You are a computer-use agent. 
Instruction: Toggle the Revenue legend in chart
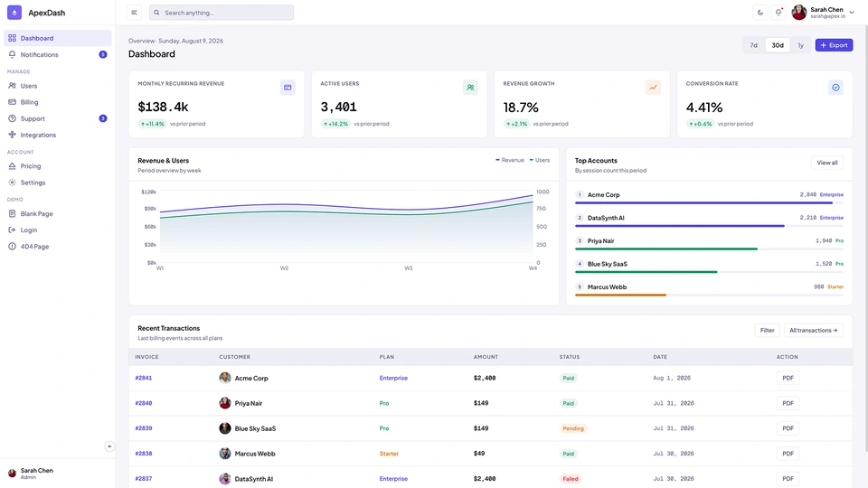[510, 160]
